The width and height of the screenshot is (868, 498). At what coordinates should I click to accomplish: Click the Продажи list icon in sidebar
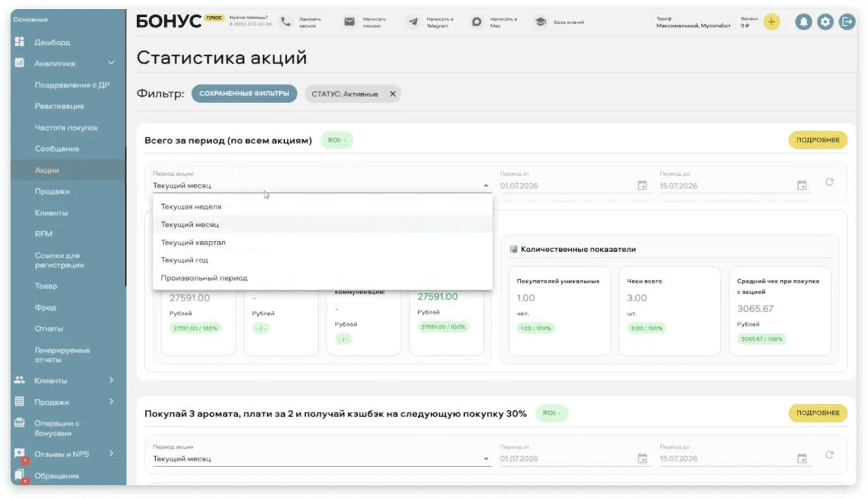20,401
